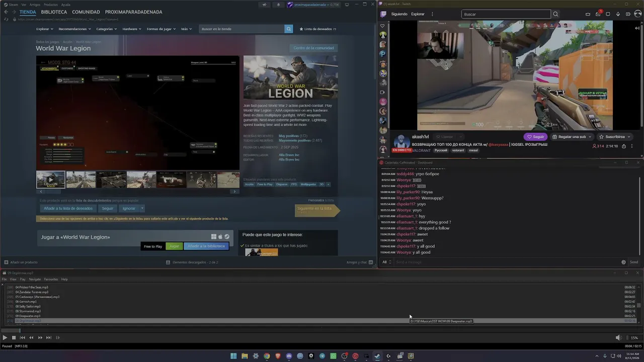Open the Amigos menu in Steam
This screenshot has height=362, width=644.
[x=35, y=5]
